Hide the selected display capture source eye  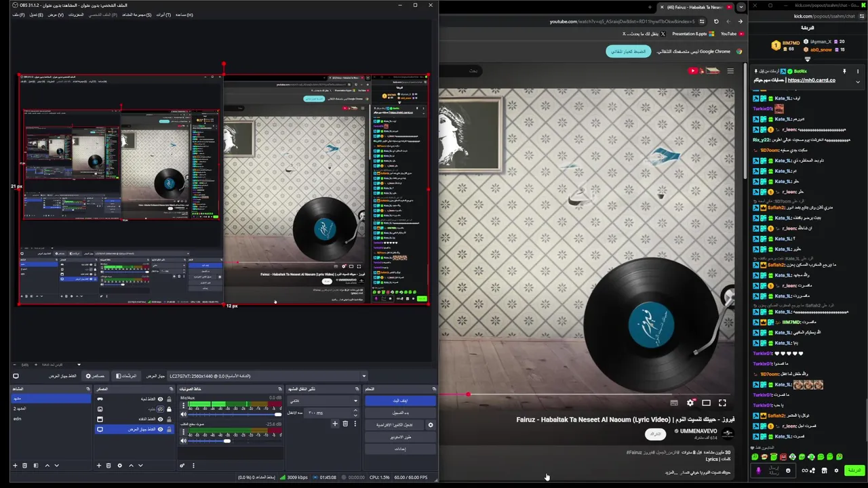point(160,429)
